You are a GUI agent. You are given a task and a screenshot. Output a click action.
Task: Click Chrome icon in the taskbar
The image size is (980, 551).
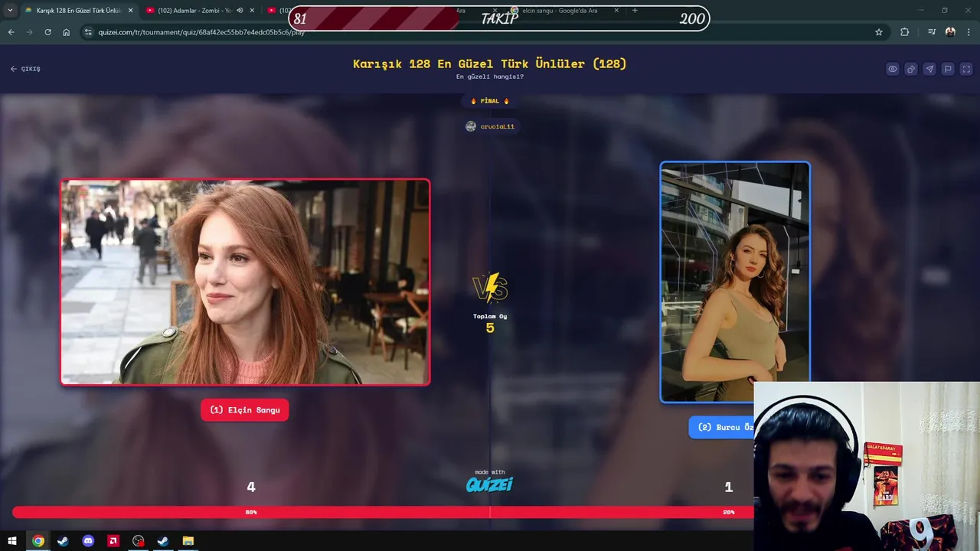[38, 541]
